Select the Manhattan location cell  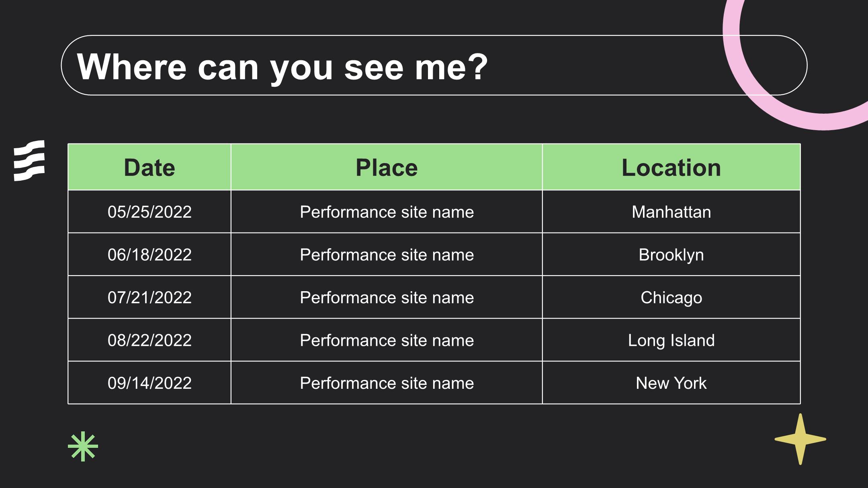[671, 212]
